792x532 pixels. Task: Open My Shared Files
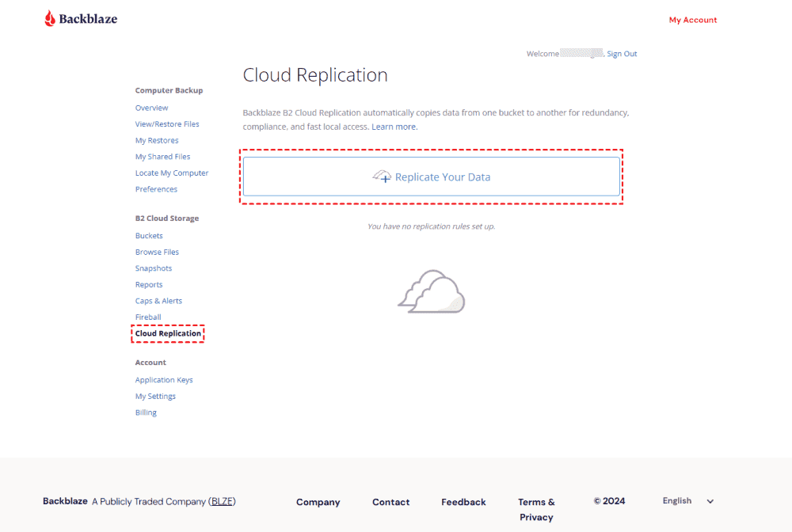pos(162,157)
